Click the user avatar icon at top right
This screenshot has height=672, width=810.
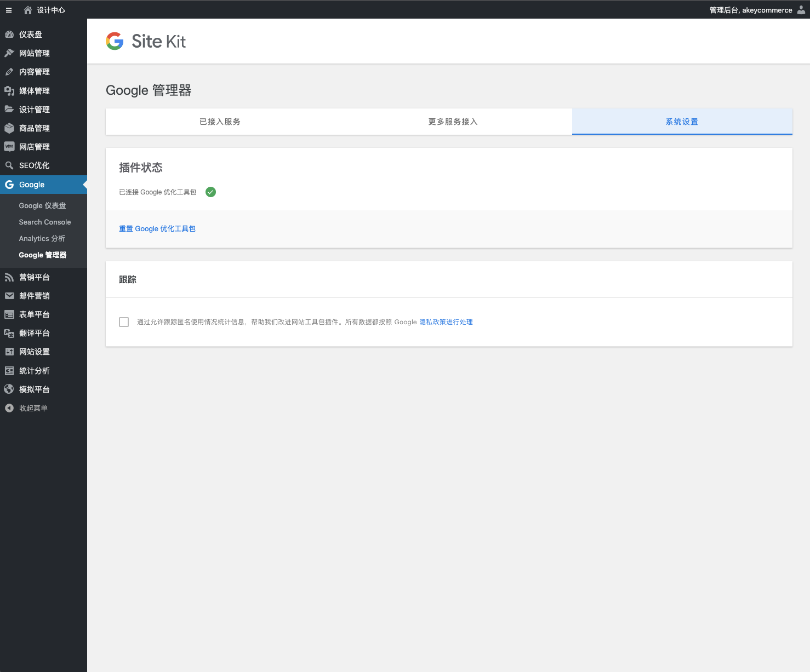coord(801,10)
